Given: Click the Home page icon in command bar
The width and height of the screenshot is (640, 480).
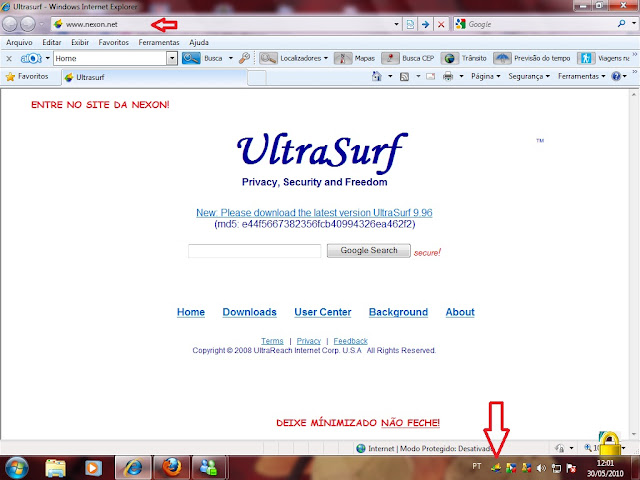Looking at the screenshot, I should [377, 76].
